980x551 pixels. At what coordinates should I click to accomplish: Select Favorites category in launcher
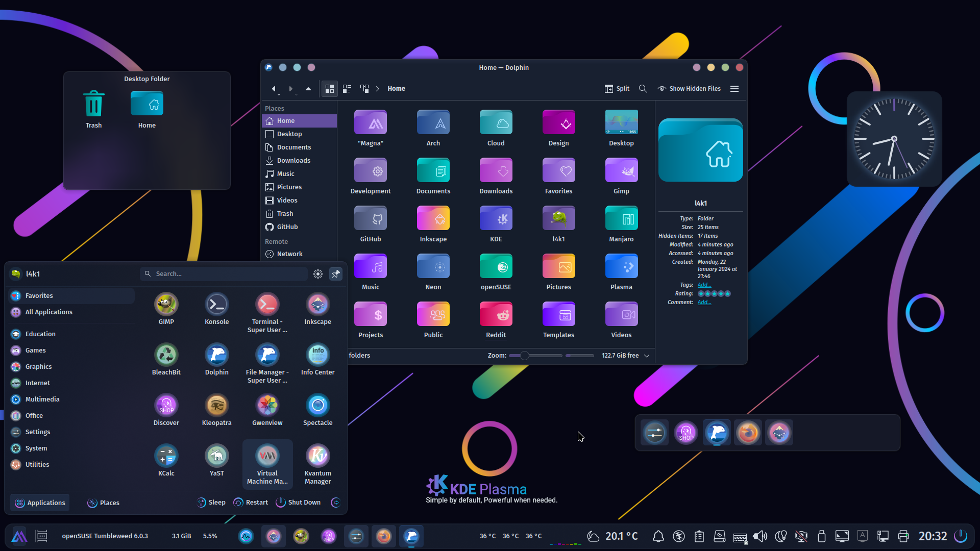point(71,296)
